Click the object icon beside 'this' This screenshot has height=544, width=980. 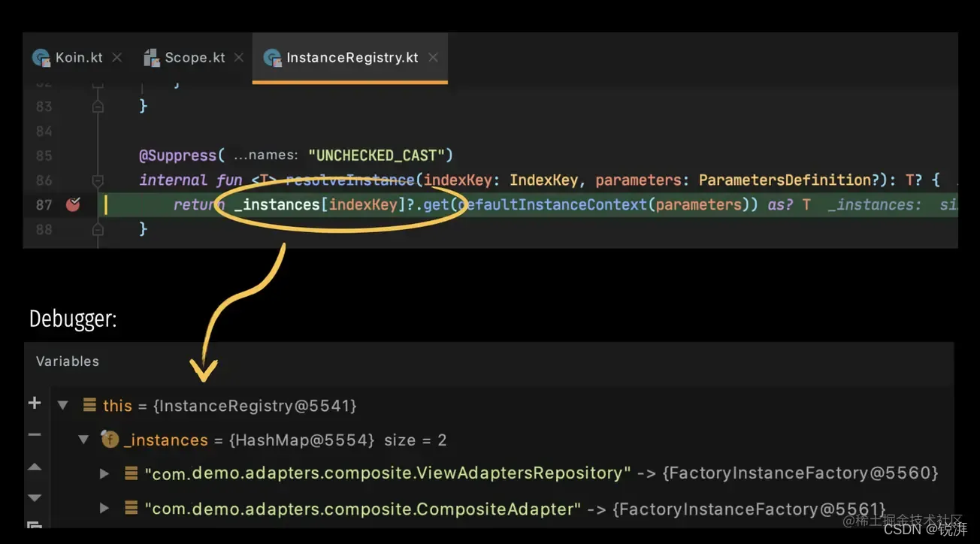[89, 406]
